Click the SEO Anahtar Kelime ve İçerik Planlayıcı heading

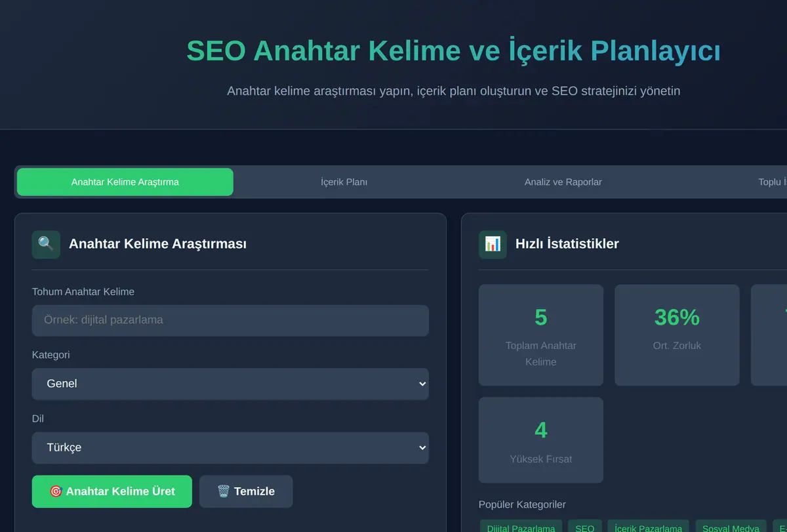pyautogui.click(x=453, y=51)
